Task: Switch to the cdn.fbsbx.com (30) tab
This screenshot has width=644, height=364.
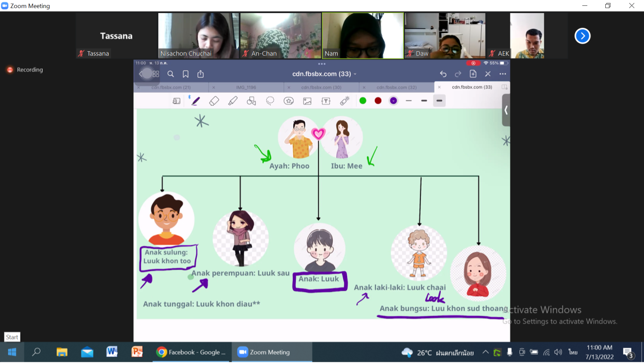Action: (321, 87)
